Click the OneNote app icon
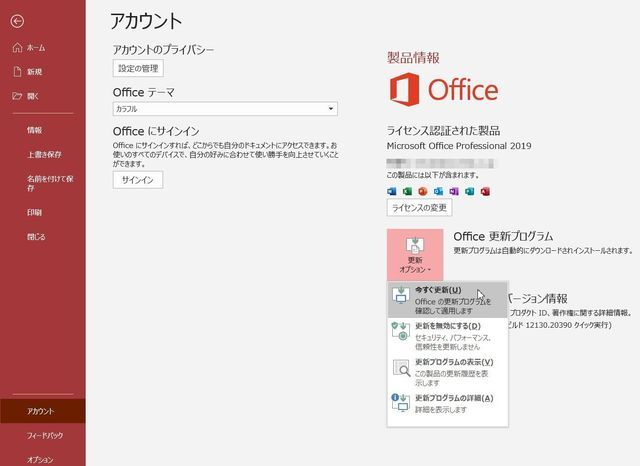This screenshot has height=466, width=640. [x=454, y=191]
